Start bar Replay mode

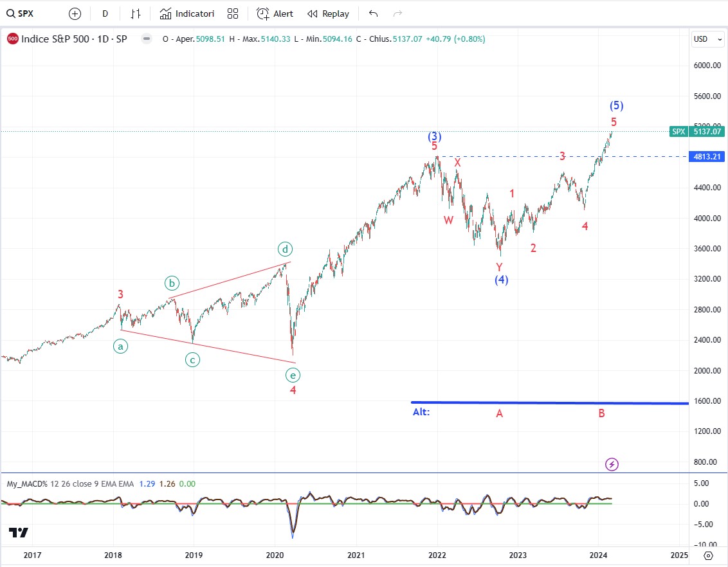[328, 14]
